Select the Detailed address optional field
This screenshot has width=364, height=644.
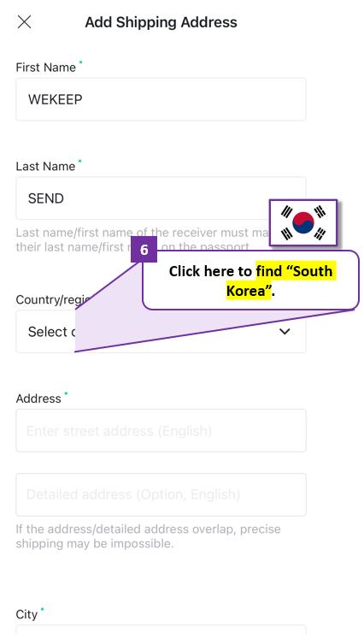click(x=161, y=494)
